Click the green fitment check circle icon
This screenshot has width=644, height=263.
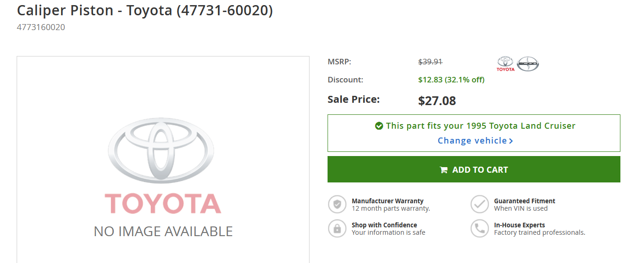379,126
